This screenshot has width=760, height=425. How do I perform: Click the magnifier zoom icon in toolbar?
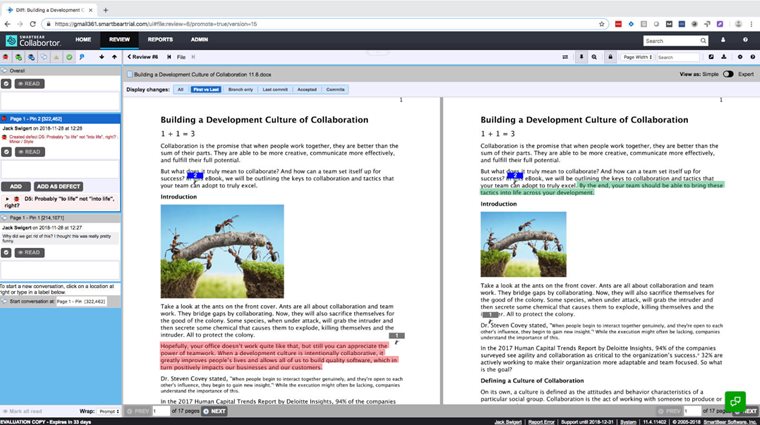(x=594, y=57)
